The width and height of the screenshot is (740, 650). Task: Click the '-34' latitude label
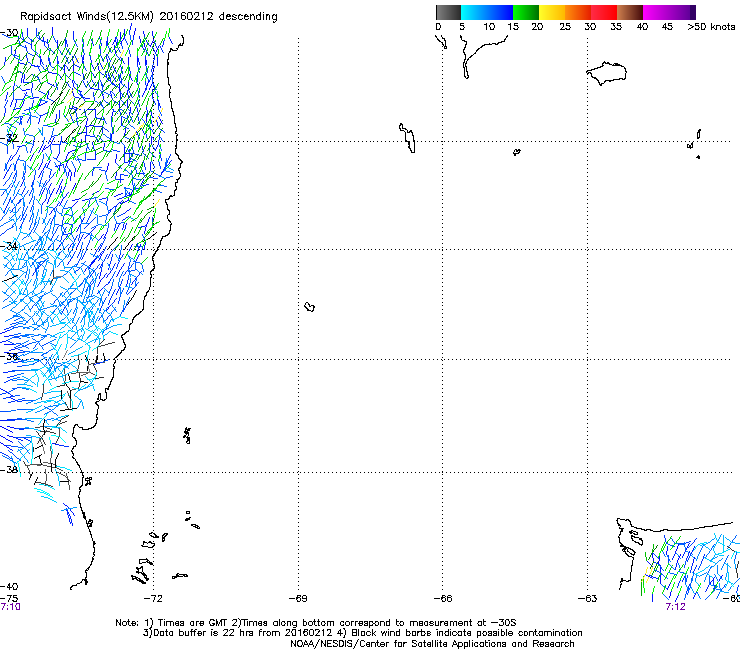9,246
